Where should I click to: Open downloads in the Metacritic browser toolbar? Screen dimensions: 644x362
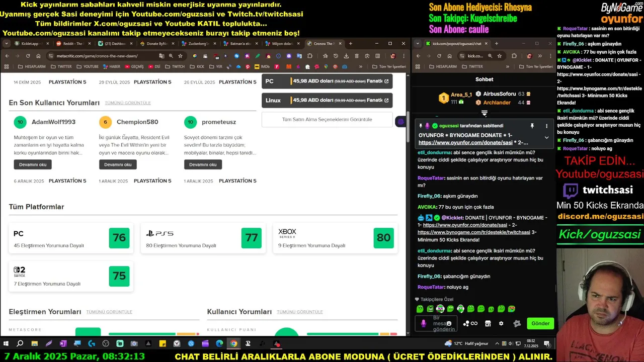click(346, 56)
